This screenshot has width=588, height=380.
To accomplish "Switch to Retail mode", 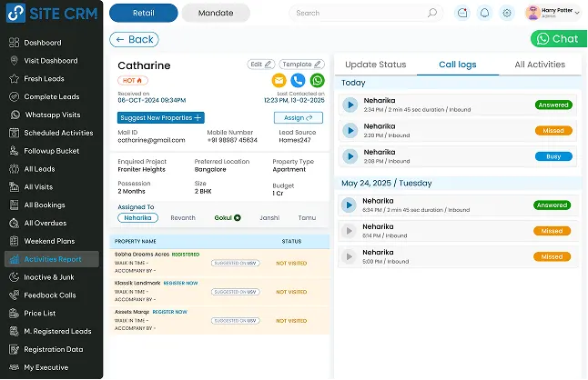I will pos(143,13).
